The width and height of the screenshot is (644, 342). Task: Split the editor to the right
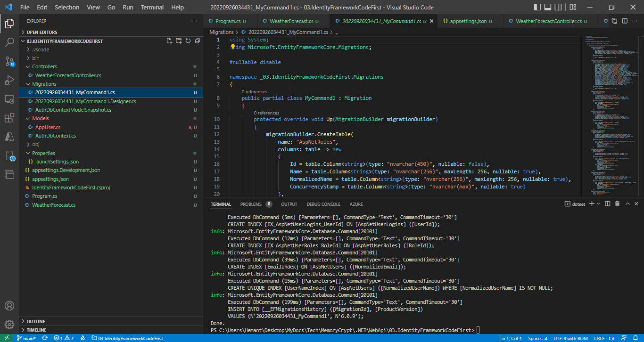(x=625, y=21)
